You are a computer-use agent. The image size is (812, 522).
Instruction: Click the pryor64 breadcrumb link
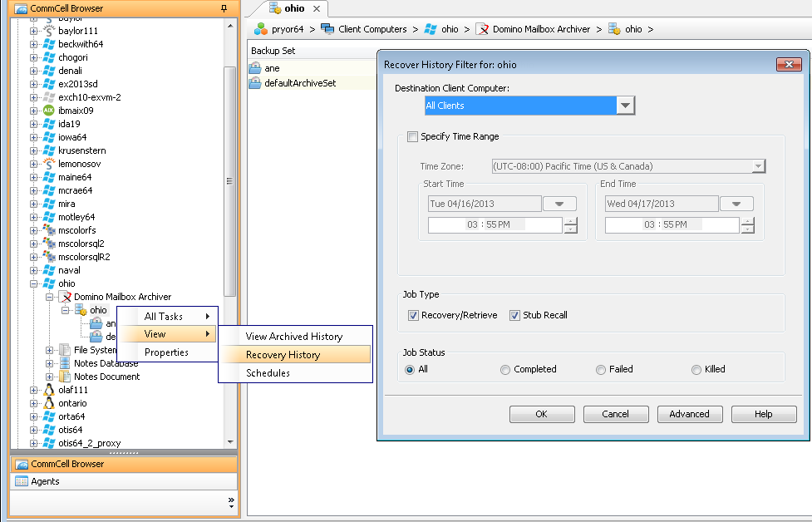coord(288,29)
